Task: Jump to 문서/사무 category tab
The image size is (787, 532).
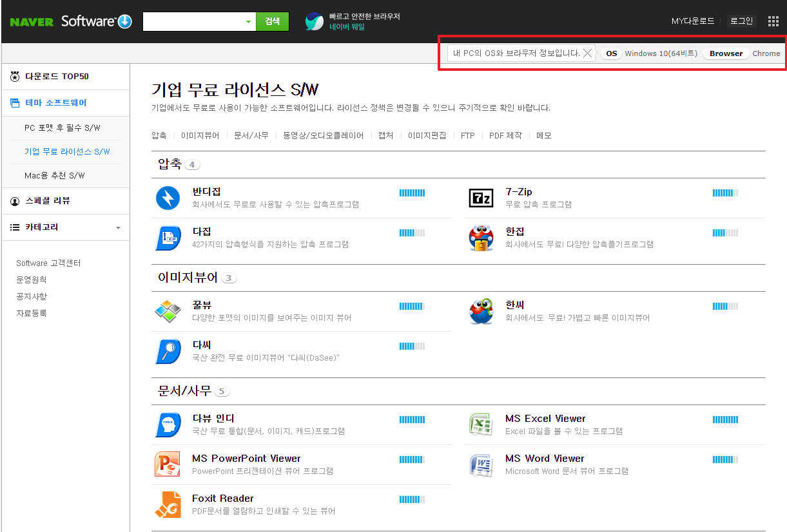Action: tap(251, 136)
